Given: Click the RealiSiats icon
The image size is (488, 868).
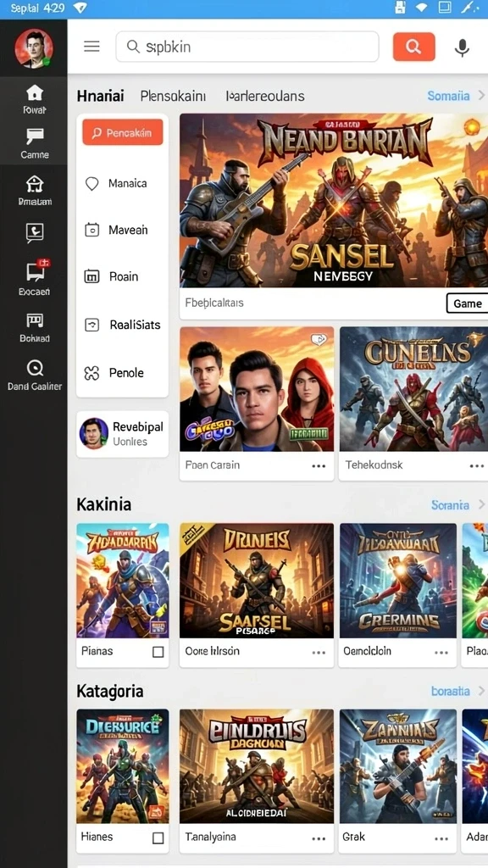Looking at the screenshot, I should (x=91, y=325).
